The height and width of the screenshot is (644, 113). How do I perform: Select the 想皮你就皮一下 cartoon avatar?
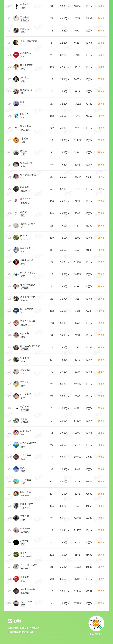(16, 433)
